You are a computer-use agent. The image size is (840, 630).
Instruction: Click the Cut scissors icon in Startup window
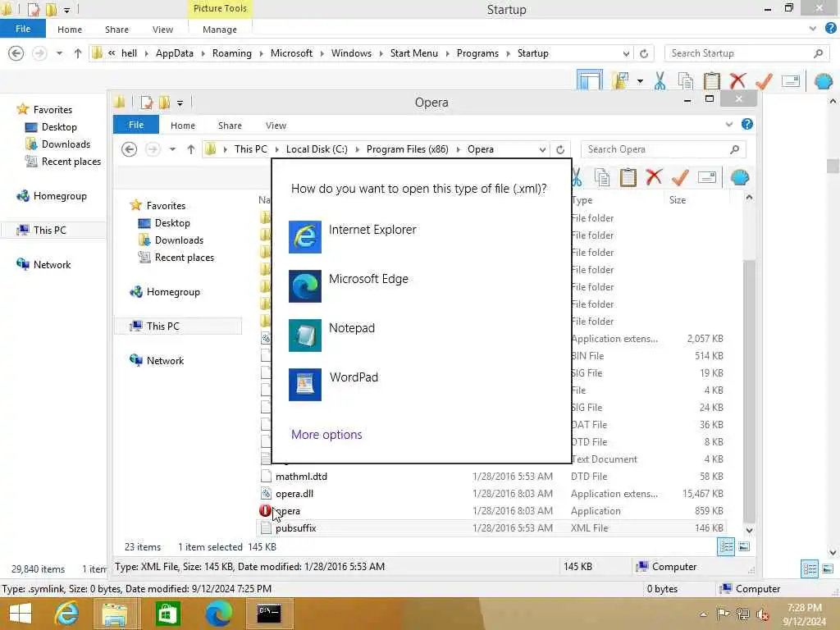pyautogui.click(x=660, y=81)
